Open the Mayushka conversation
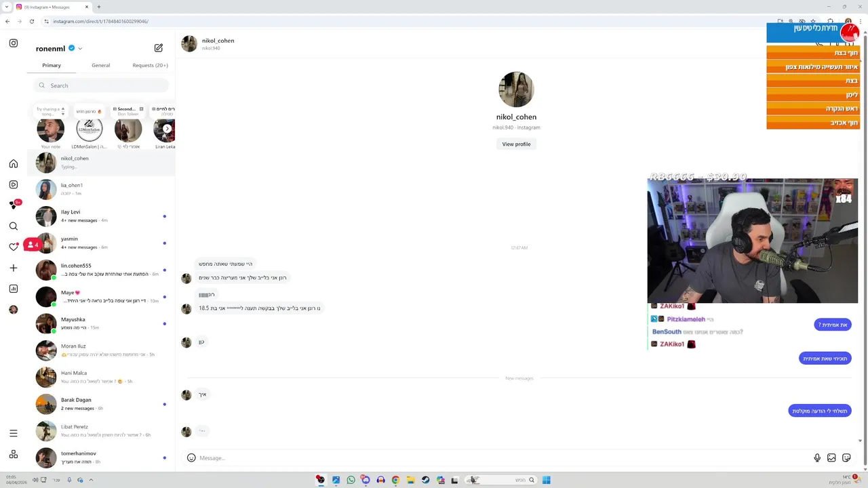The image size is (868, 488). pyautogui.click(x=101, y=323)
